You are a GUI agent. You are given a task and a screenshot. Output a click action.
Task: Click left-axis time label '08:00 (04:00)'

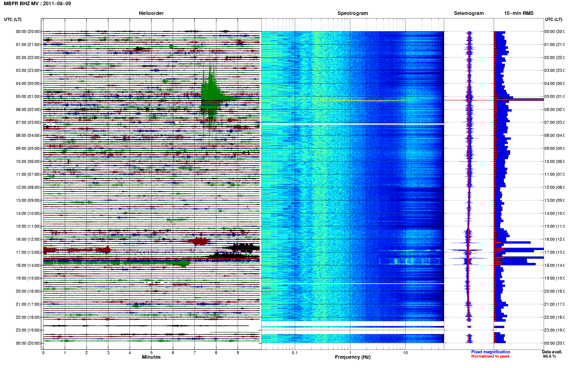click(28, 135)
